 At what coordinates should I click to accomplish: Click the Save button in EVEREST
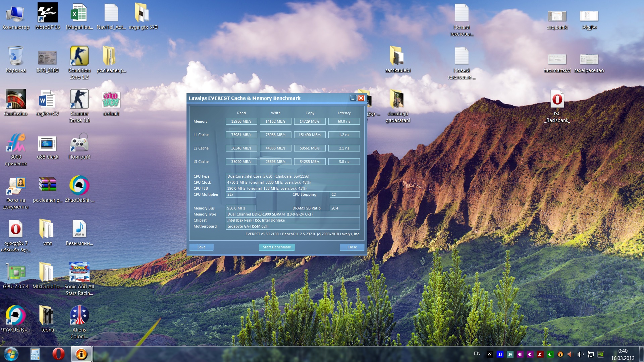(202, 247)
